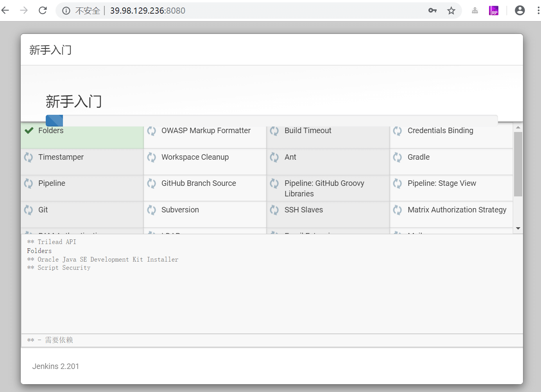541x392 pixels.
Task: Click the installation progress bar
Action: pyautogui.click(x=272, y=121)
